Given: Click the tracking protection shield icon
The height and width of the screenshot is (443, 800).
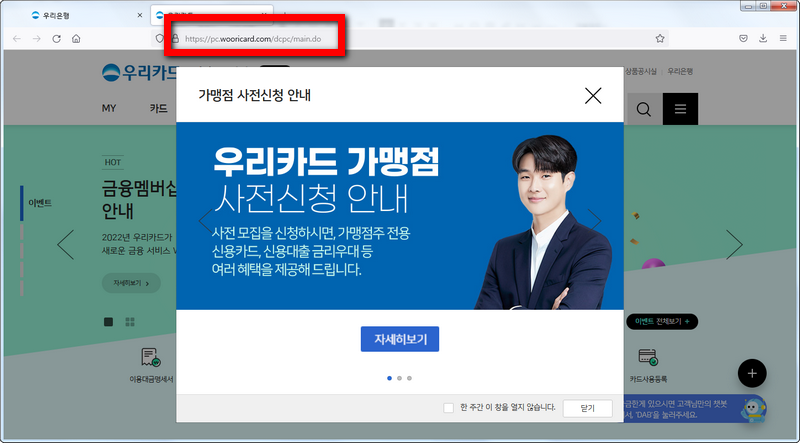Looking at the screenshot, I should point(159,39).
